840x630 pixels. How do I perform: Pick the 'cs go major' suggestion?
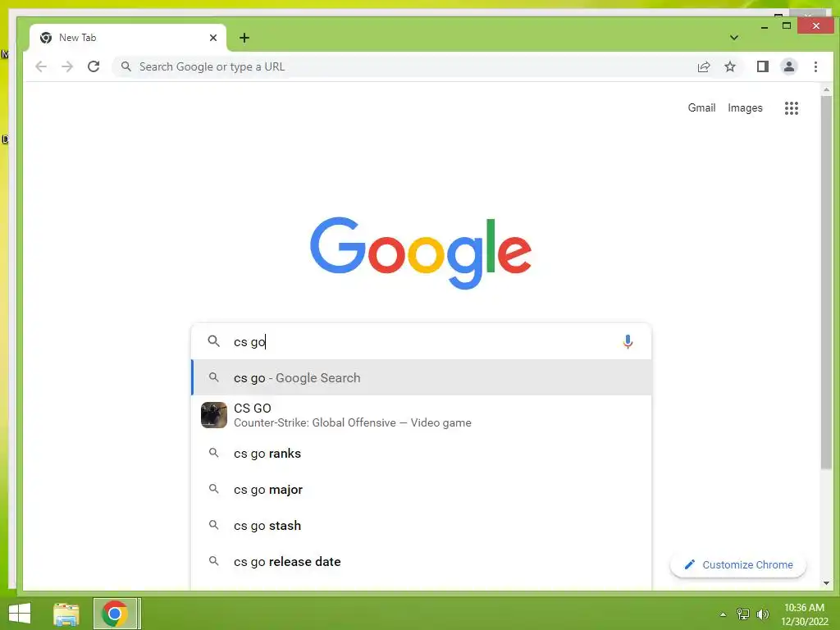(422, 489)
